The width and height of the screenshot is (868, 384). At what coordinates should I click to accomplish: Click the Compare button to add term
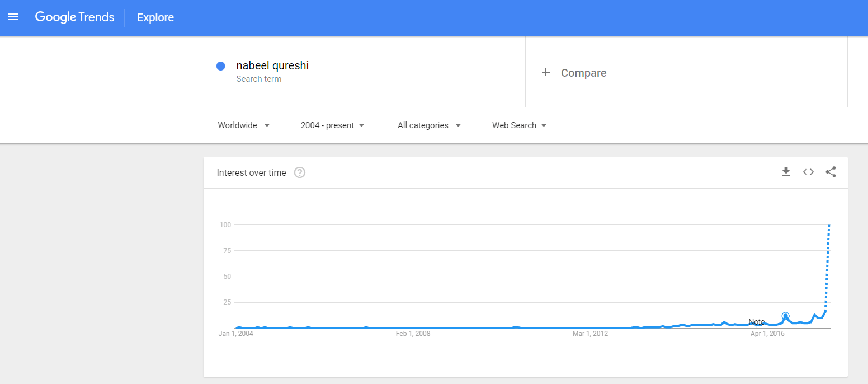(x=583, y=73)
